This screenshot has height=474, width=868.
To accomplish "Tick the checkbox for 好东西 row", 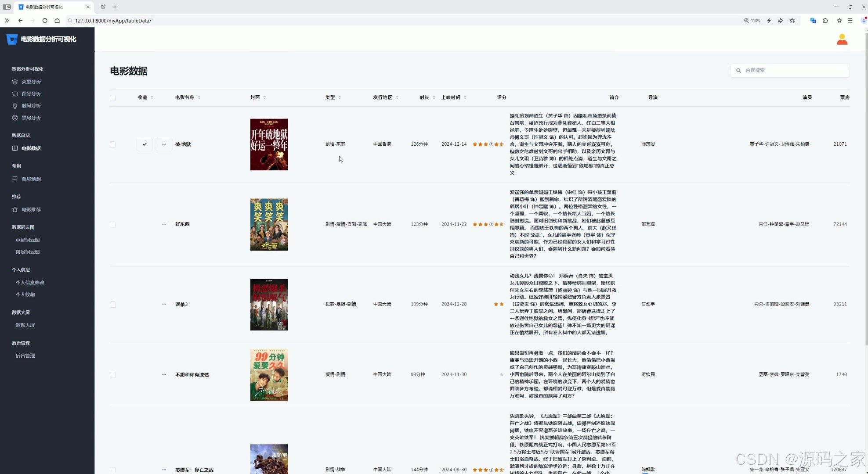I will click(x=113, y=225).
